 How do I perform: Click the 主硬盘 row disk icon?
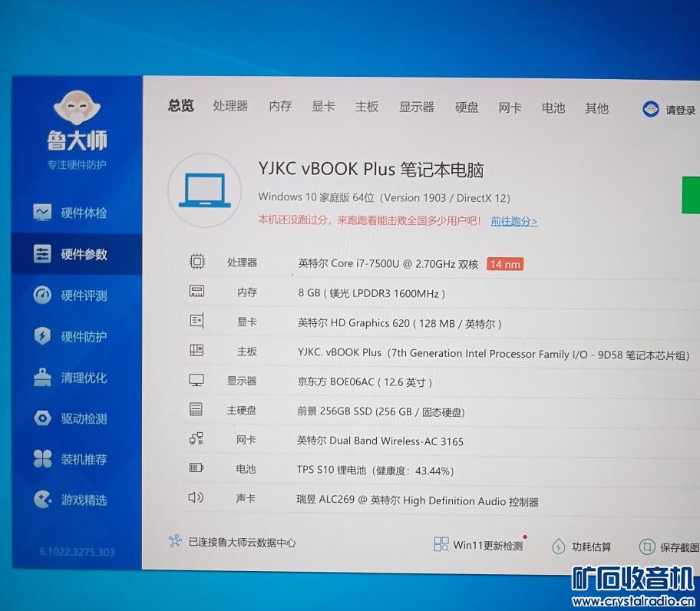pyautogui.click(x=196, y=409)
